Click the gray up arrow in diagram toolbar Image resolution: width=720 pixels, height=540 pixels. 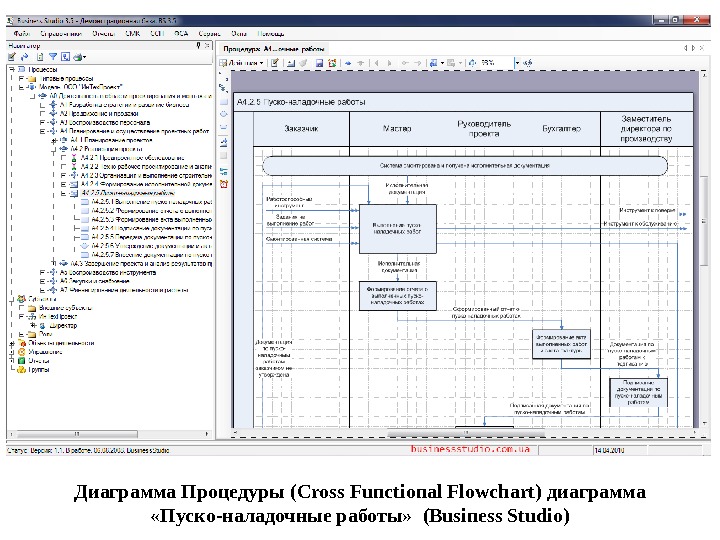click(x=361, y=63)
